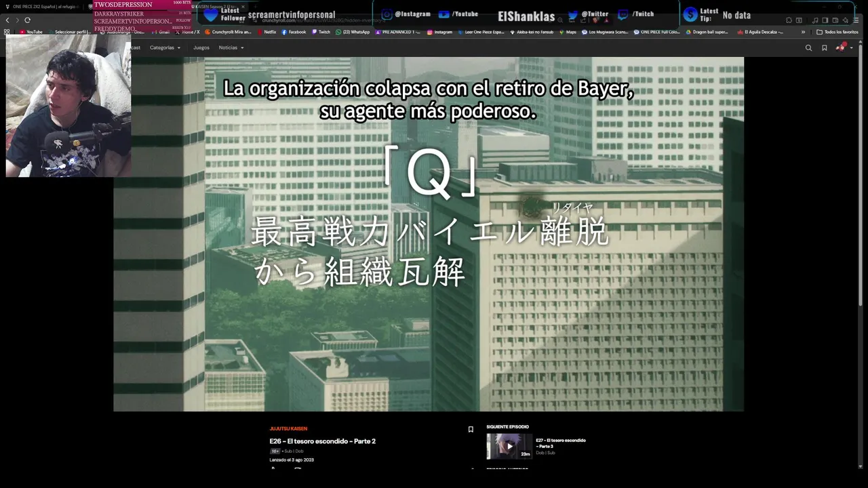Add episode to watchlist with bookmark icon

click(x=471, y=429)
